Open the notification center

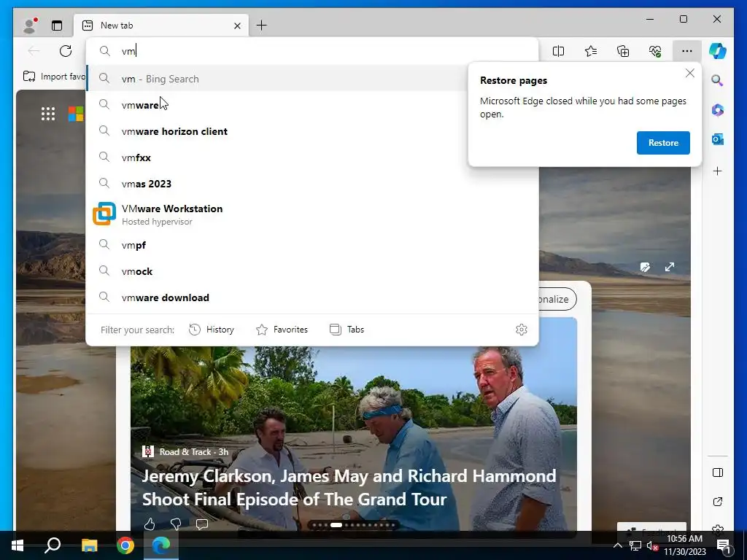723,545
